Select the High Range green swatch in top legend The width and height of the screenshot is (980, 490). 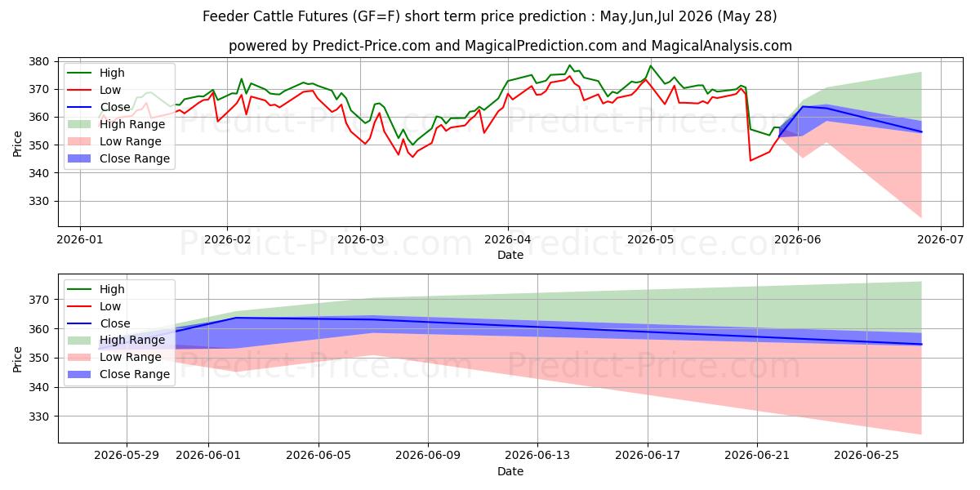pyautogui.click(x=81, y=124)
